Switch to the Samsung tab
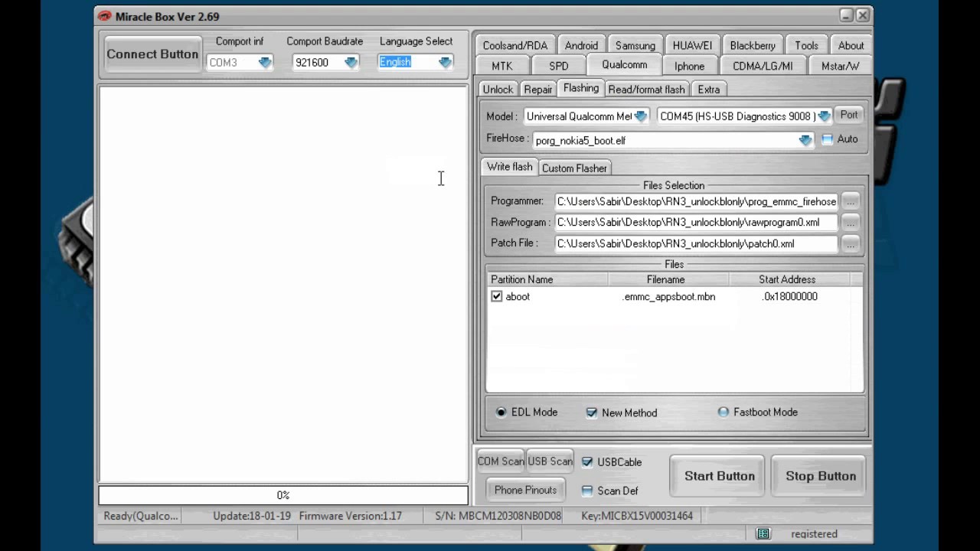 (635, 46)
